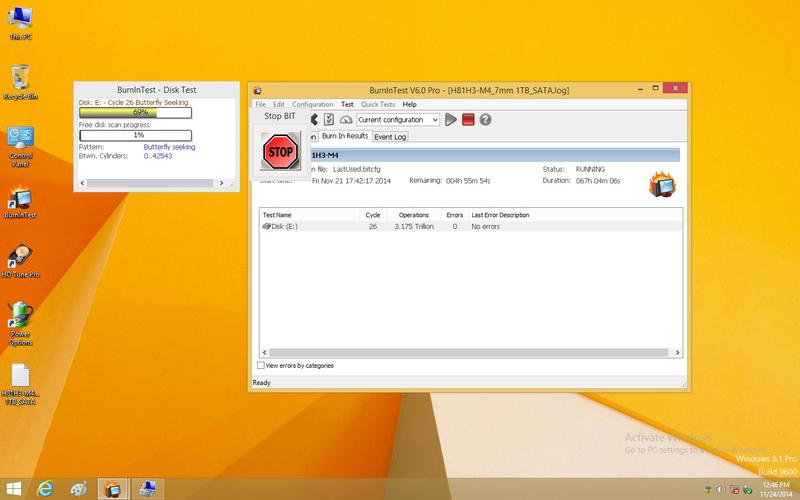Switch to the Event Log tab
This screenshot has width=800, height=500.
[x=390, y=137]
